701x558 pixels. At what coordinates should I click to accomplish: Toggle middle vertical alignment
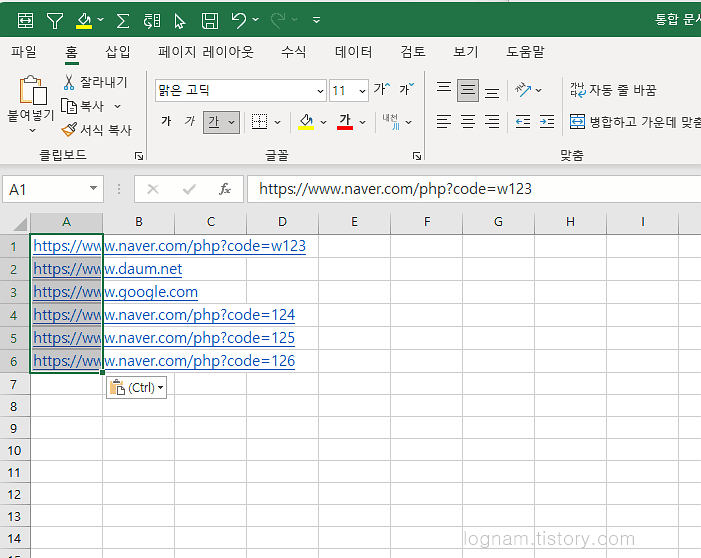(468, 91)
